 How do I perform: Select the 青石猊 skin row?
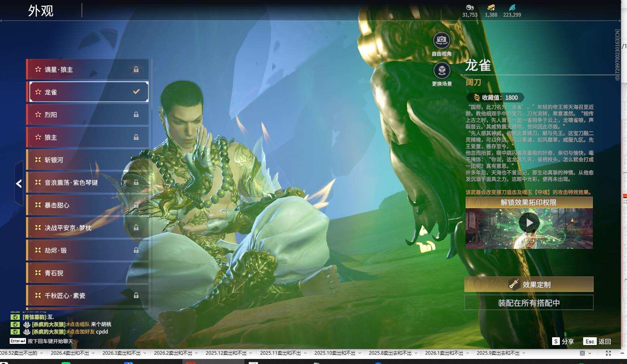click(87, 273)
